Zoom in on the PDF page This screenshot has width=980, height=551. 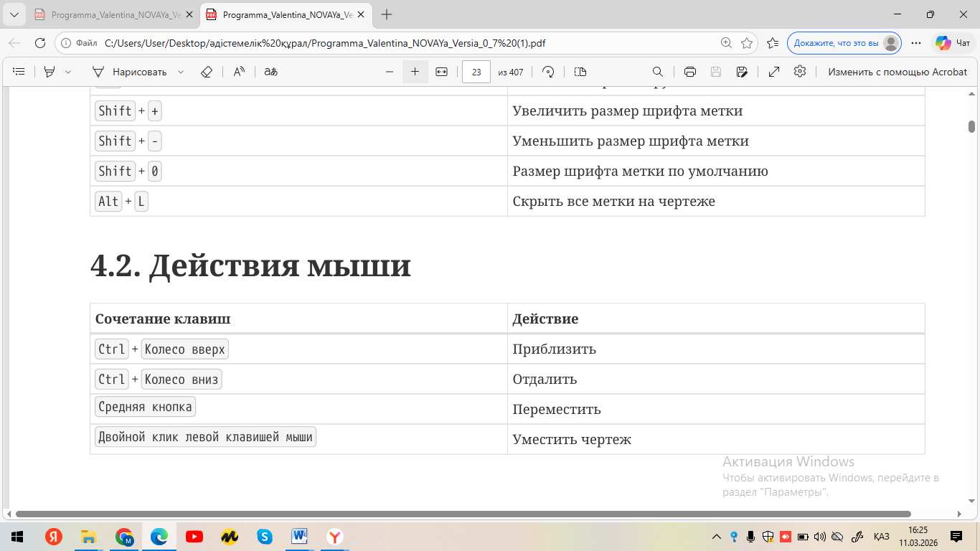coord(415,72)
